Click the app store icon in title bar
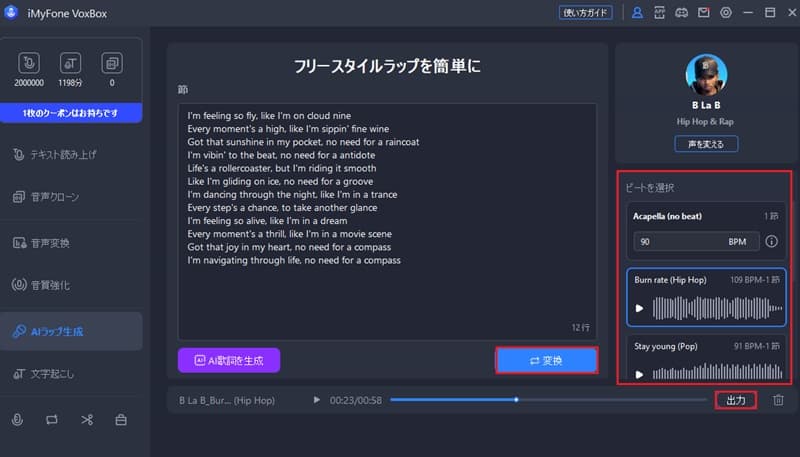This screenshot has height=457, width=800. [659, 13]
